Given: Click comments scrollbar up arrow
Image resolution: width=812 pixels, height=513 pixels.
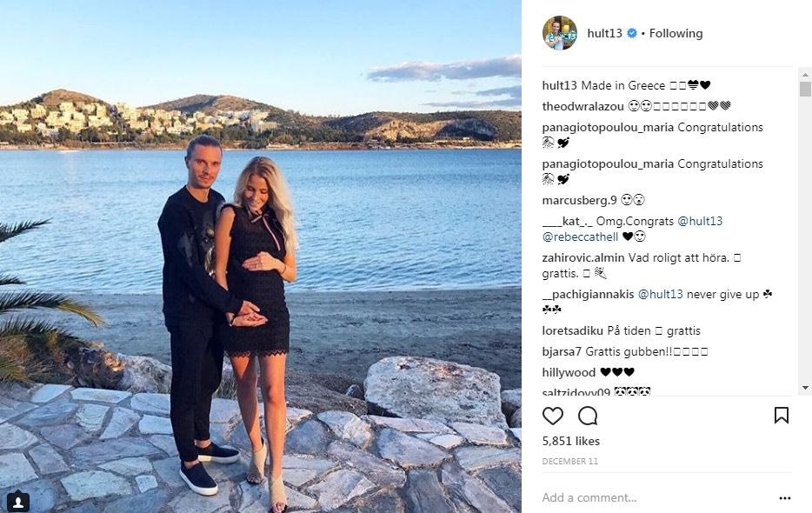Looking at the screenshot, I should [x=805, y=74].
